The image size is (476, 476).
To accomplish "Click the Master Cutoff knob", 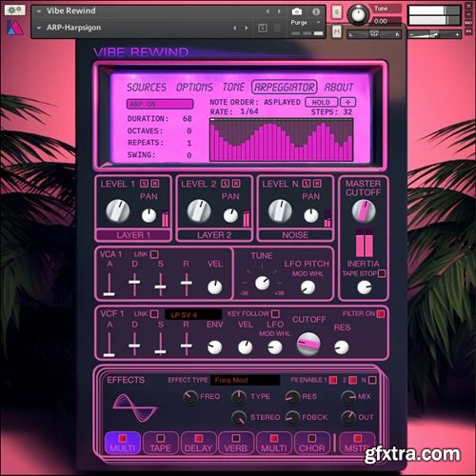I will 364,210.
